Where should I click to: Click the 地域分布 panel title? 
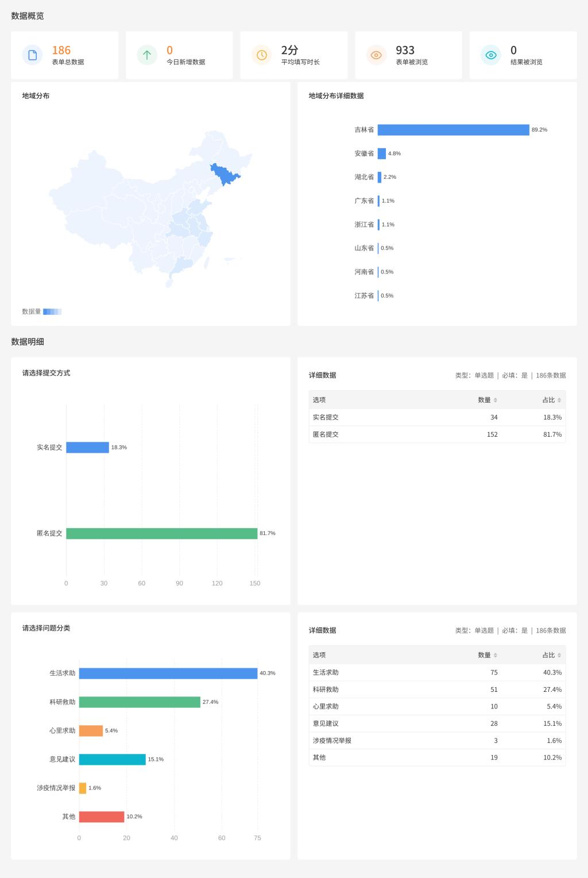36,96
